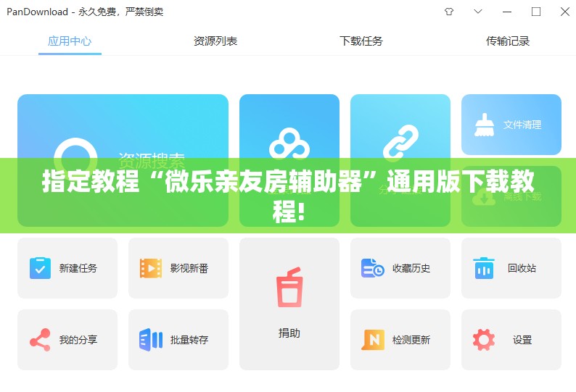
Task: Open 收藏历史 label
Action: click(x=411, y=268)
